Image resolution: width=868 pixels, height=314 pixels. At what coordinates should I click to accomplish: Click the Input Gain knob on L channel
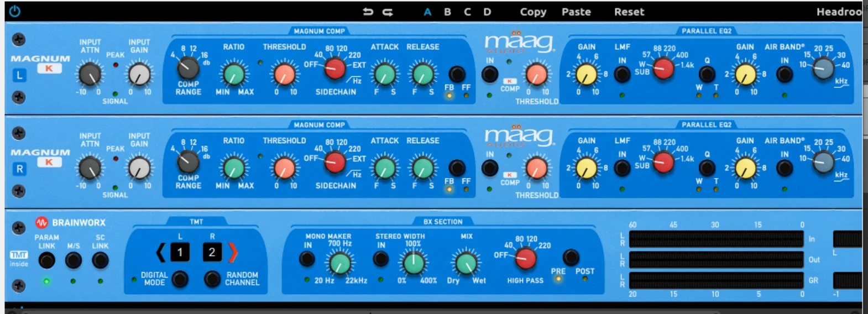pos(139,74)
